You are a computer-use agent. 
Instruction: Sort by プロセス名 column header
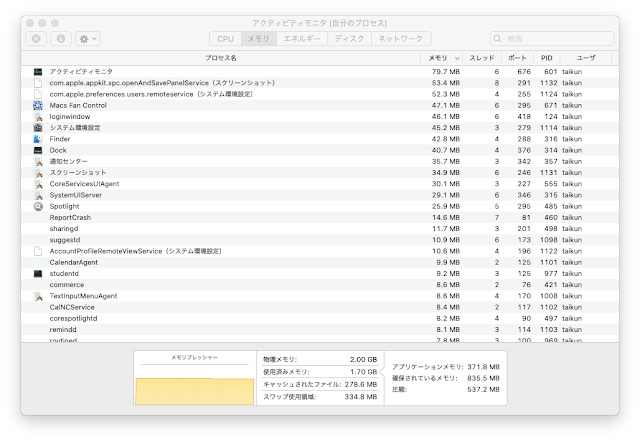(x=221, y=58)
